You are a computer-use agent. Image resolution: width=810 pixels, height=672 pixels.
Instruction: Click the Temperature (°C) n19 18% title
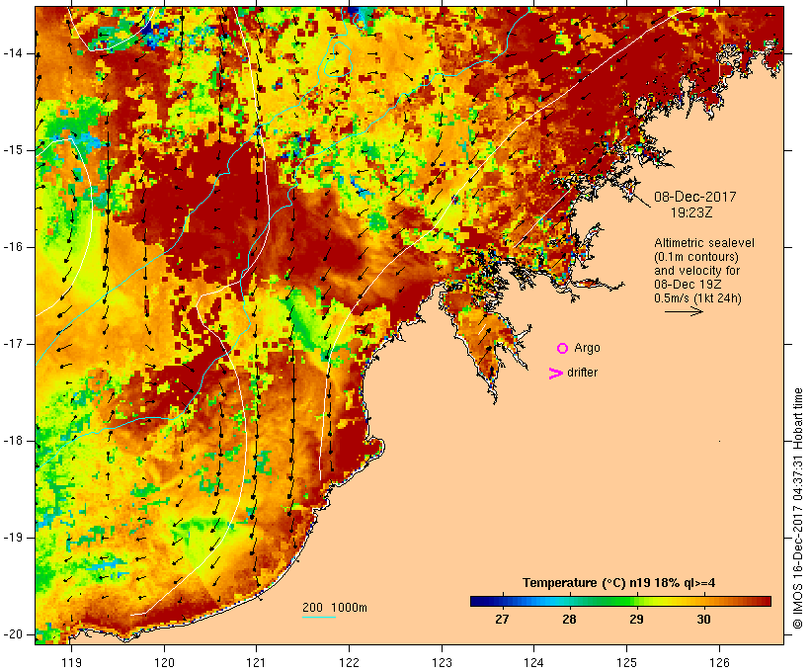click(x=619, y=583)
